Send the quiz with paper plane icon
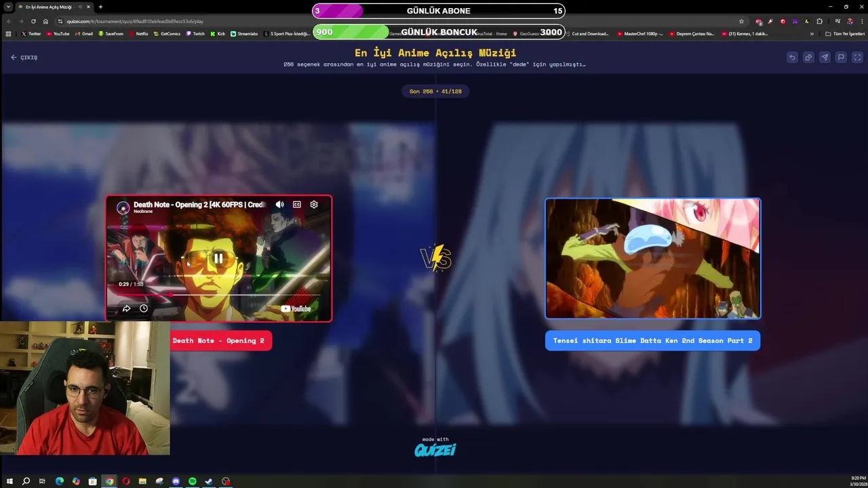 [825, 58]
